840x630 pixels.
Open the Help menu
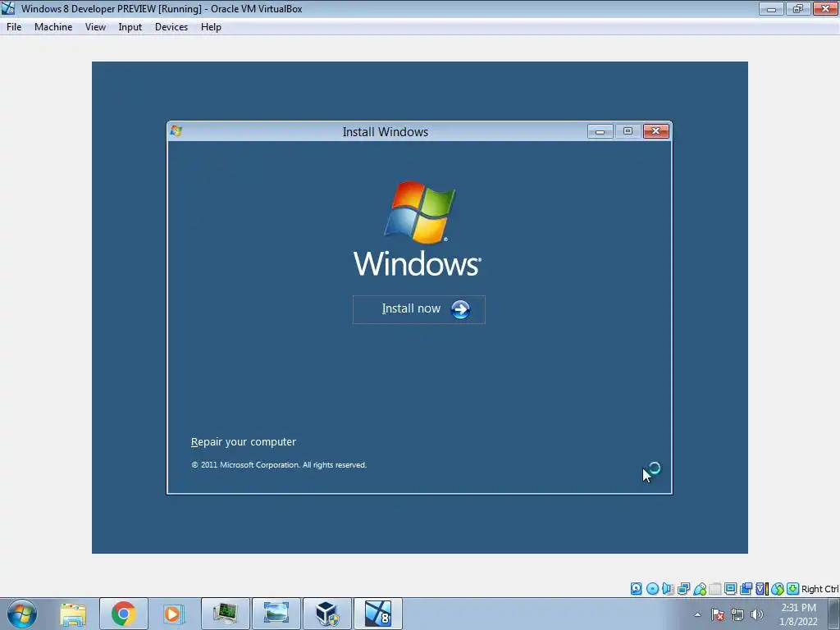[211, 27]
